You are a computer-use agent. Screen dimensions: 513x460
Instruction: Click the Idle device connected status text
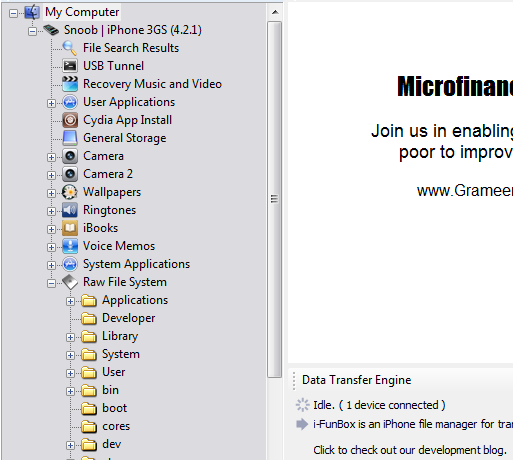379,405
